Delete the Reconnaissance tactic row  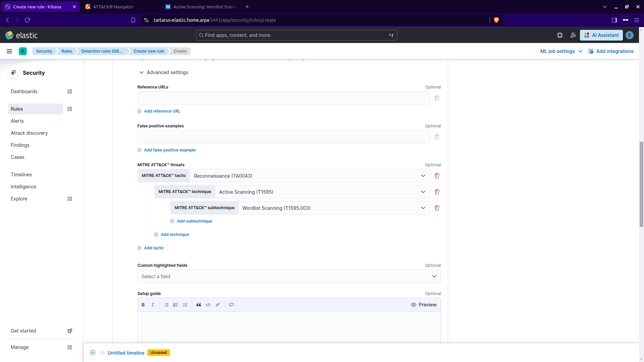tap(437, 176)
